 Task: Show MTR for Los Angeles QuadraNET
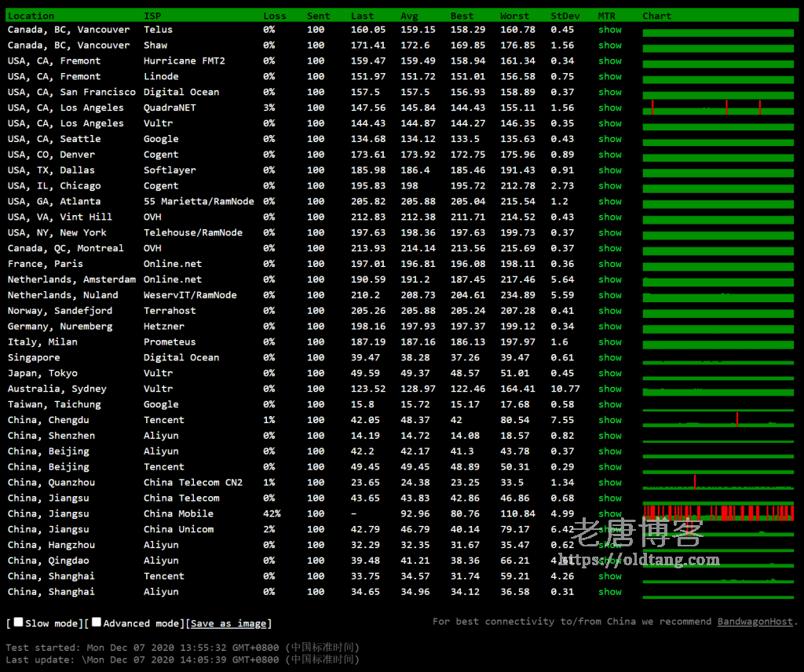[609, 108]
